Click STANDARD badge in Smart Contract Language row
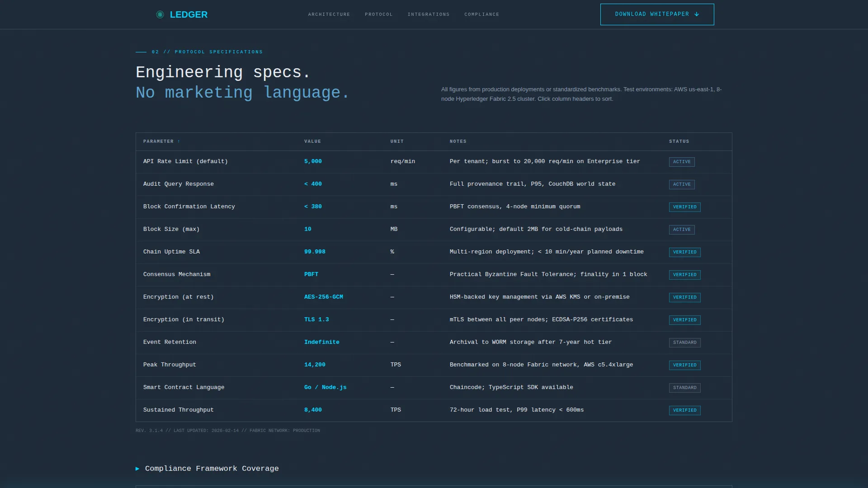The image size is (868, 488). 684,388
